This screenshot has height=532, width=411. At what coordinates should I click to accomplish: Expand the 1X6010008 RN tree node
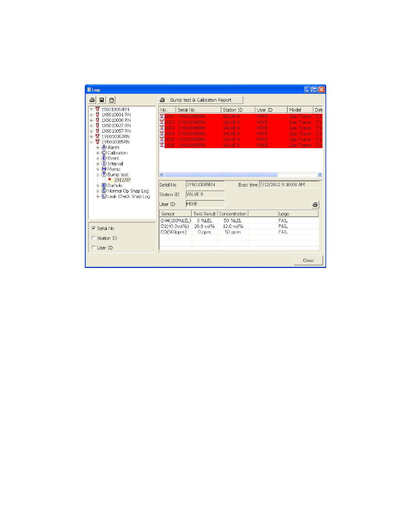click(x=91, y=120)
